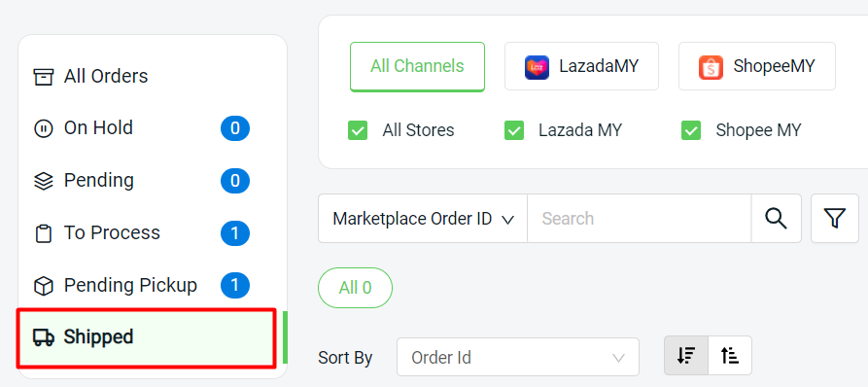868x387 pixels.
Task: Click the Pending Pickup box icon
Action: [43, 286]
